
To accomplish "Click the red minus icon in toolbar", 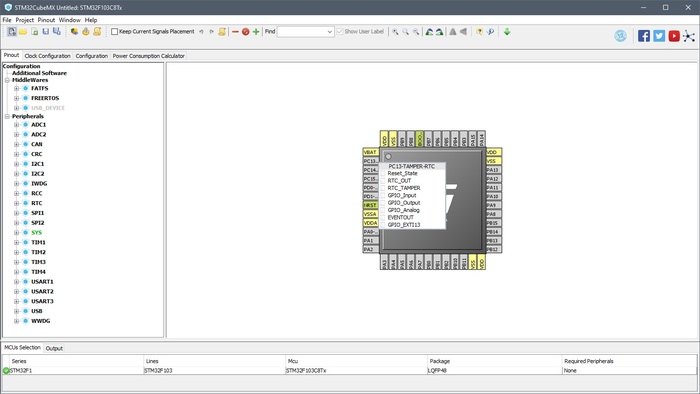I will pyautogui.click(x=235, y=32).
